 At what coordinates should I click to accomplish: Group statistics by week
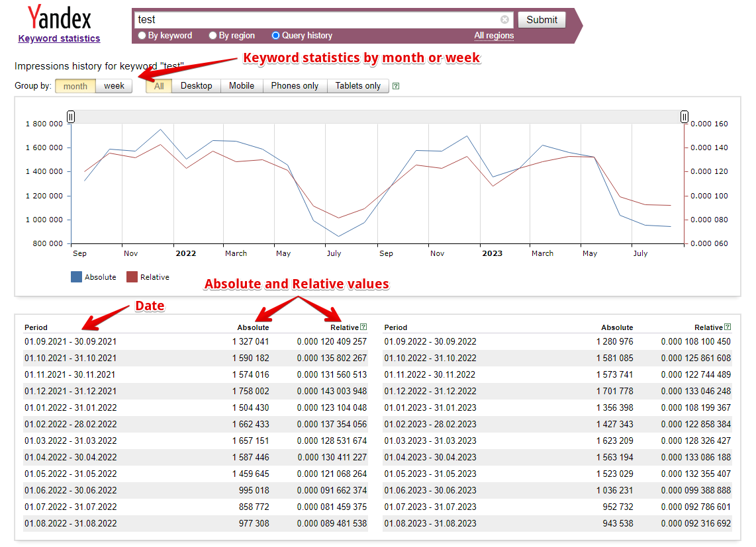pyautogui.click(x=114, y=86)
